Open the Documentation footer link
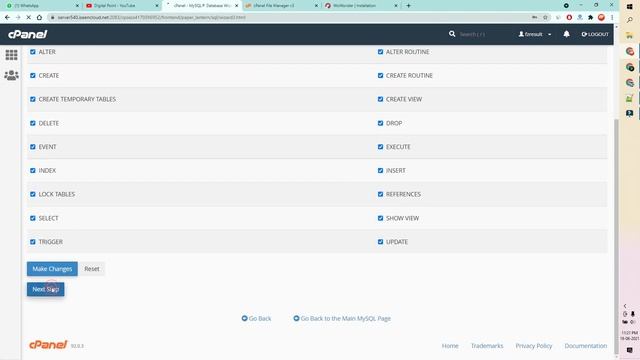The width and height of the screenshot is (640, 360). 586,346
